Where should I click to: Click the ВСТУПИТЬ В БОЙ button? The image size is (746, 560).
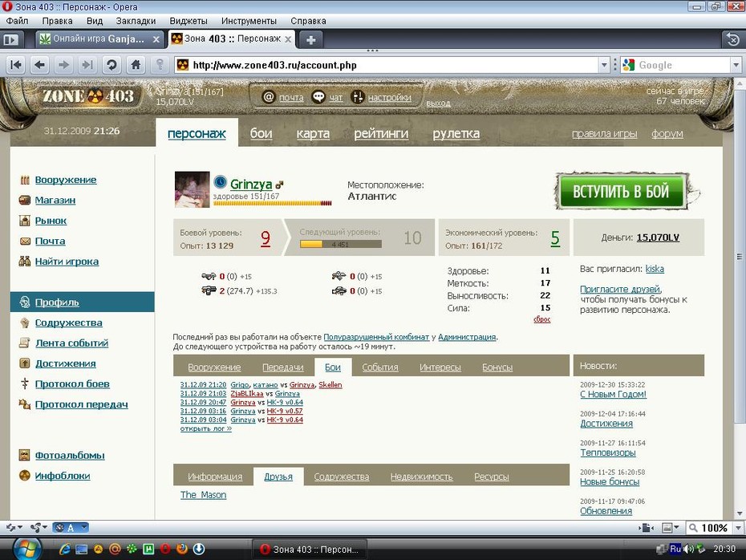(621, 191)
